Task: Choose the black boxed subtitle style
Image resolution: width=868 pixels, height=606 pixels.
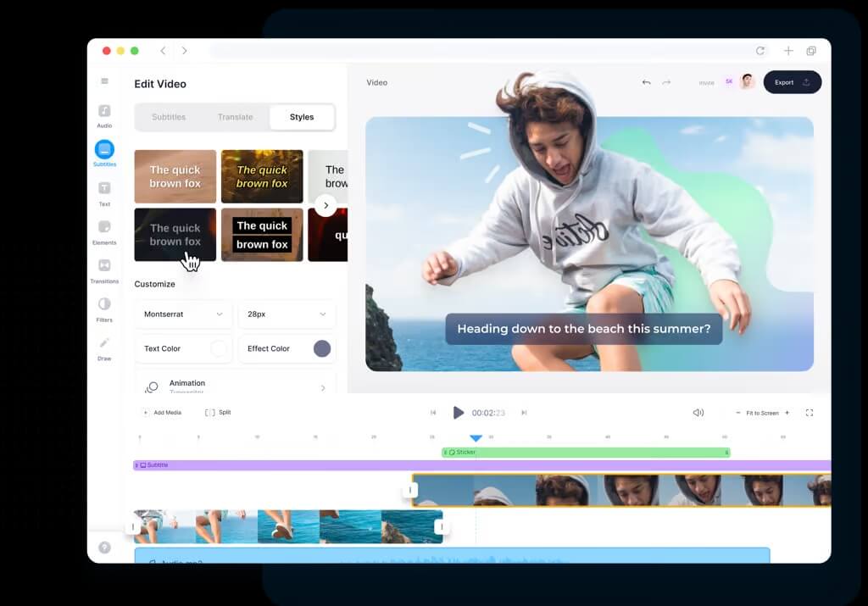Action: (262, 235)
